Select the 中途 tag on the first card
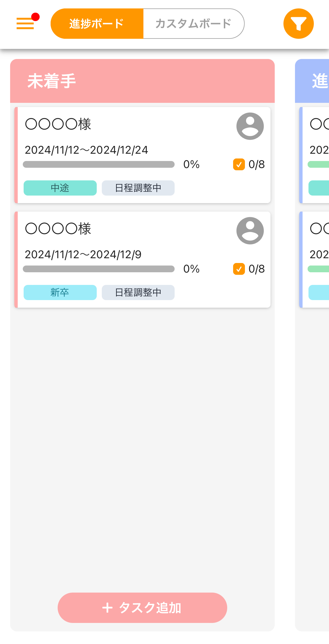The width and height of the screenshot is (329, 644). coord(60,188)
